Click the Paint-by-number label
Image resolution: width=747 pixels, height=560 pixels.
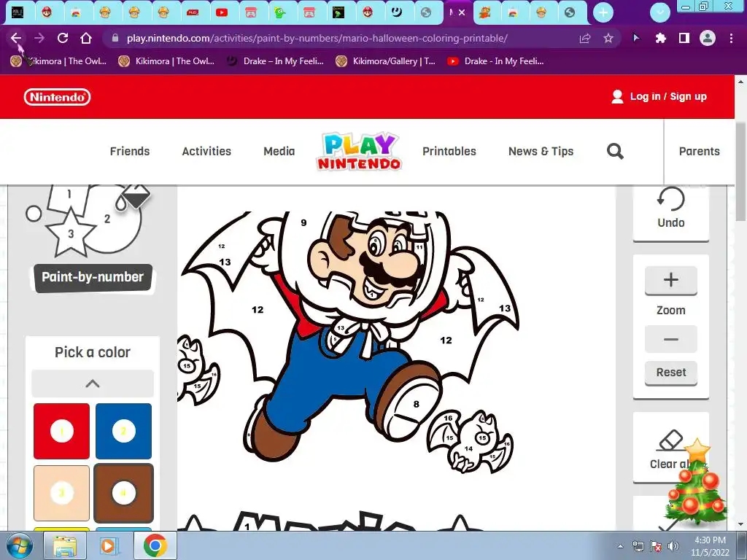[x=93, y=278]
